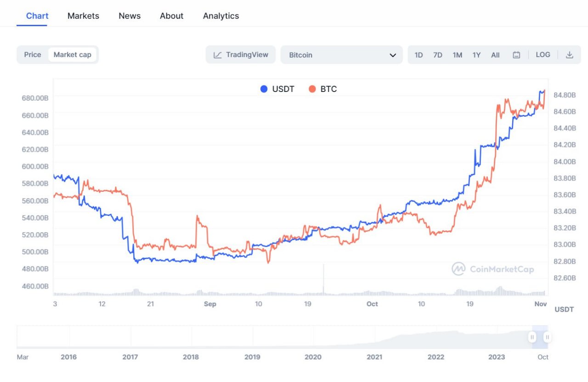Image resolution: width=588 pixels, height=382 pixels.
Task: Click the volume spike near date 19
Action: tap(323, 280)
